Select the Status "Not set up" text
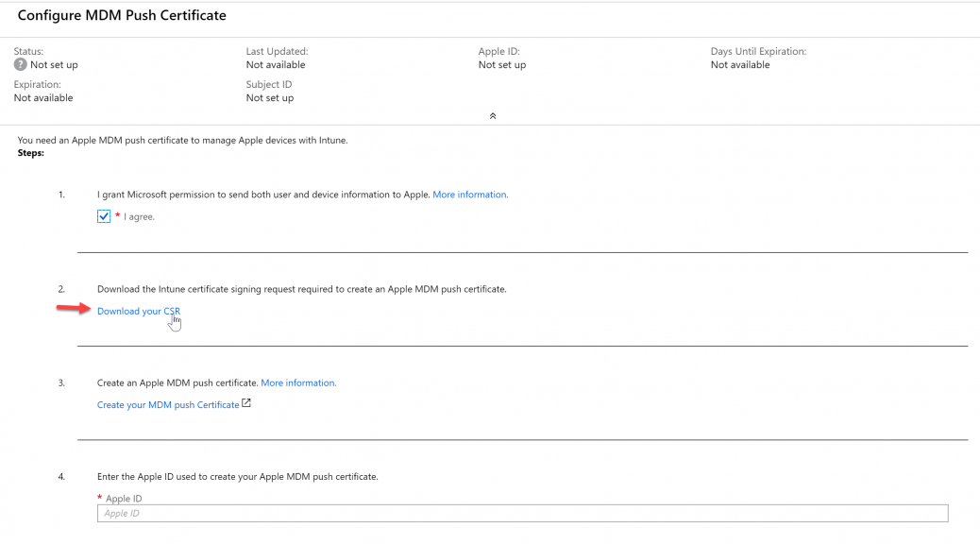 coord(54,64)
